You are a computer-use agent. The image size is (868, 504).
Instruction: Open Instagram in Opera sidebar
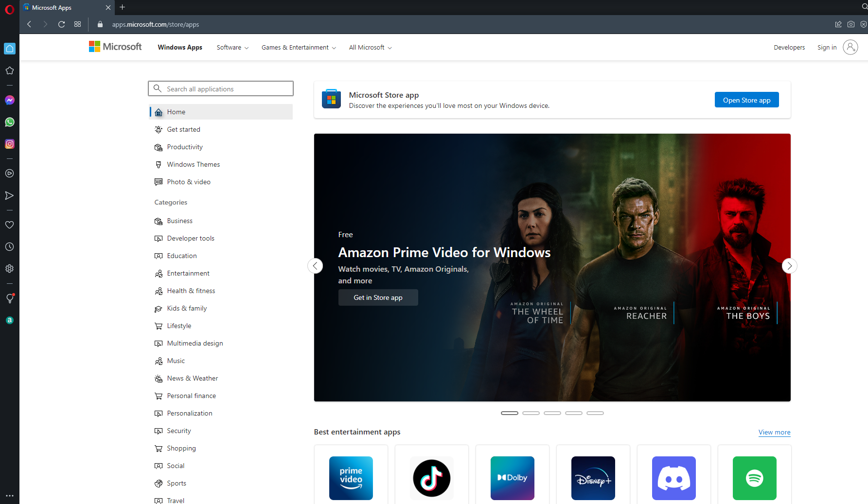coord(10,144)
